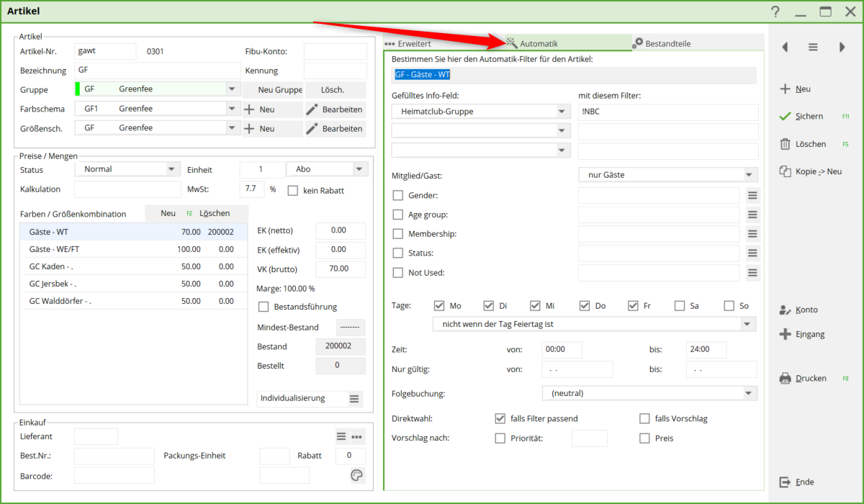Enable the Sa day checkbox
The width and height of the screenshot is (864, 504).
coord(680,306)
